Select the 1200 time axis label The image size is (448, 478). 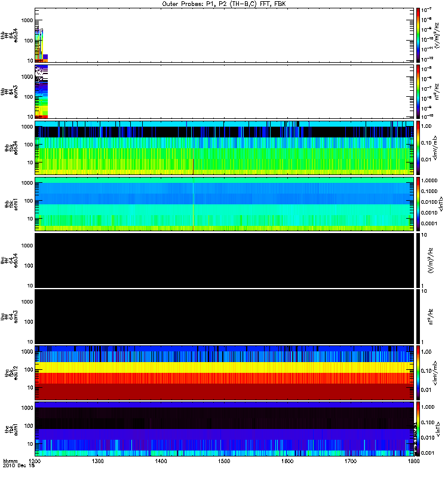[x=35, y=461]
